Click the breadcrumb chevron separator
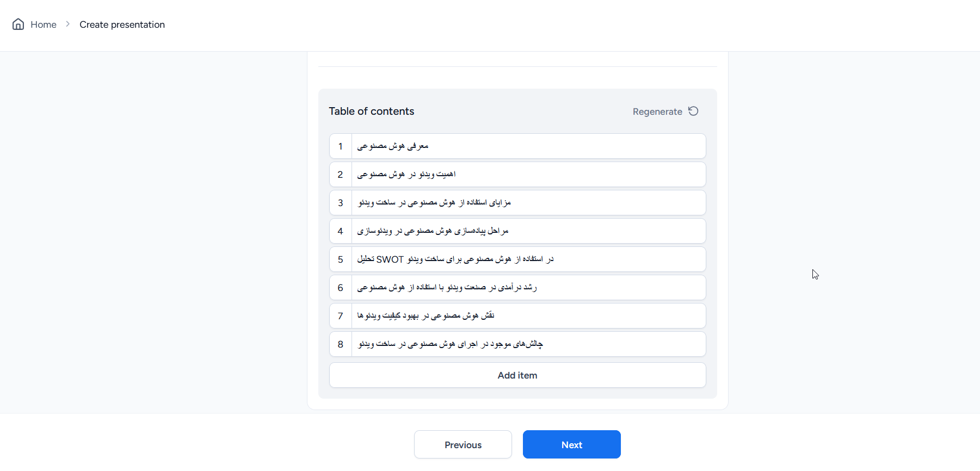Viewport: 980px width, 471px height. click(x=68, y=24)
